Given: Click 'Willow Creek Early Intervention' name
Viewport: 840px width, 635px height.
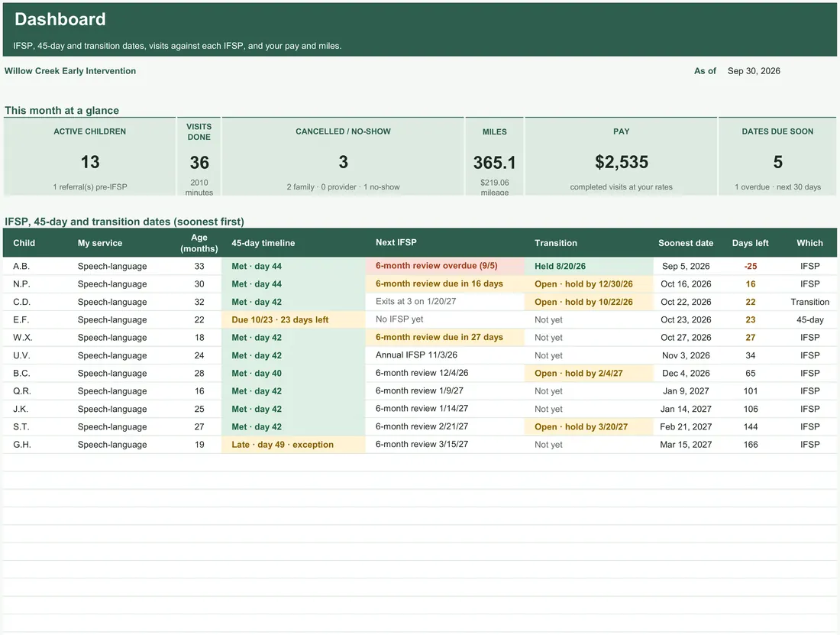Looking at the screenshot, I should pyautogui.click(x=70, y=71).
